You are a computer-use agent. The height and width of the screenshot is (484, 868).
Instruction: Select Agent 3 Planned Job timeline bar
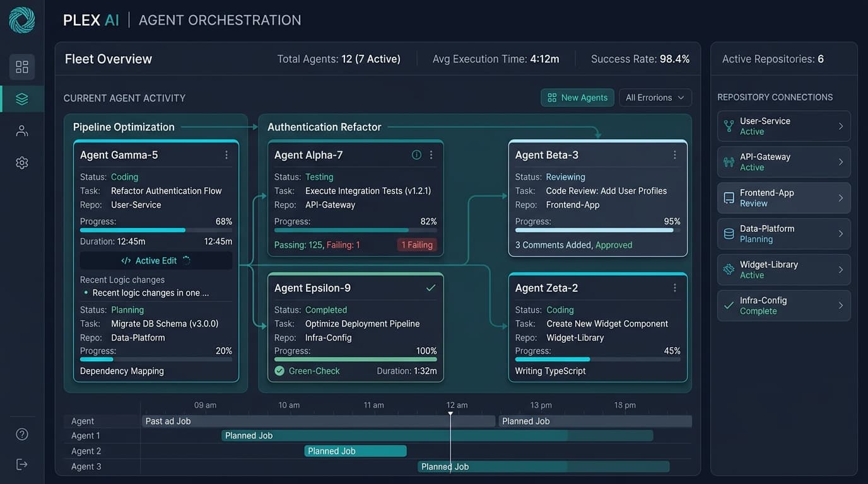pyautogui.click(x=544, y=467)
